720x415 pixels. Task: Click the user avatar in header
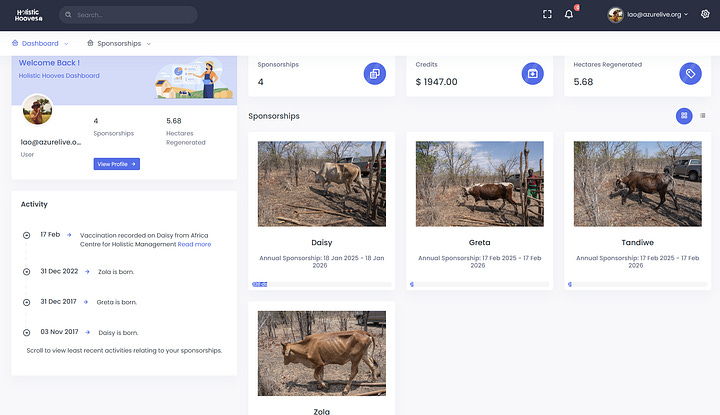(x=615, y=15)
